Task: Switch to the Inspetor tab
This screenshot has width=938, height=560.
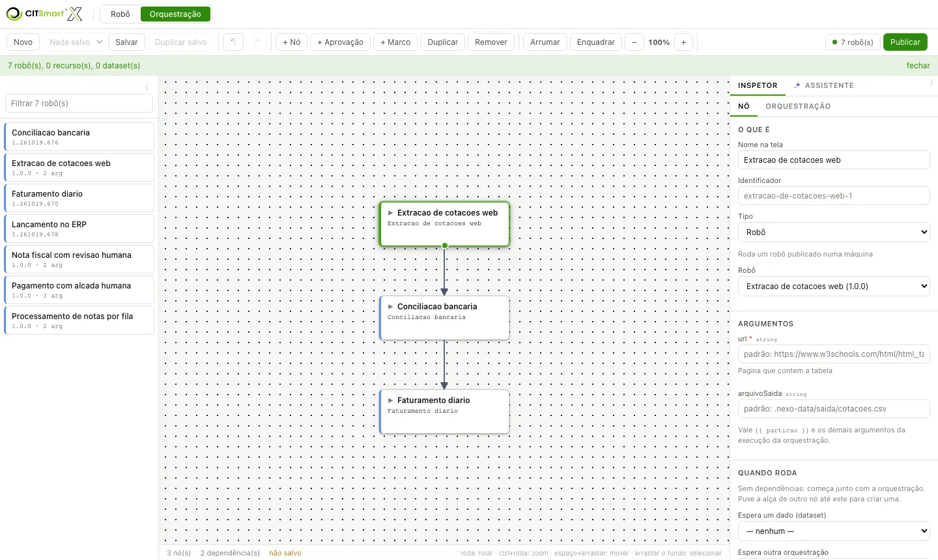Action: click(x=758, y=85)
